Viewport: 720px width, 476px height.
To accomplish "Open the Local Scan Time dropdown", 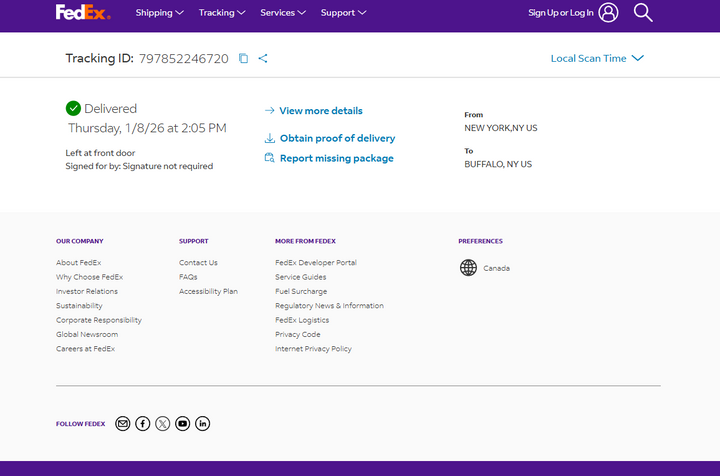I will [x=597, y=58].
